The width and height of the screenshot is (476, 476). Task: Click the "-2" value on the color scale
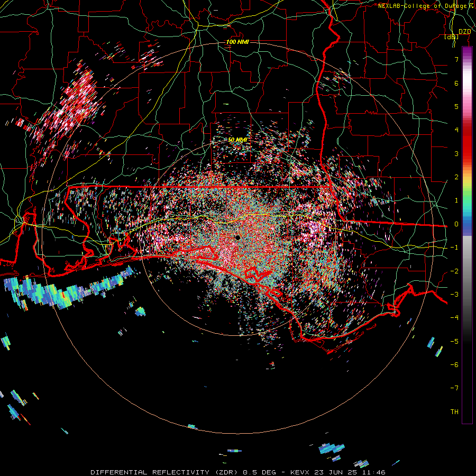click(x=454, y=271)
